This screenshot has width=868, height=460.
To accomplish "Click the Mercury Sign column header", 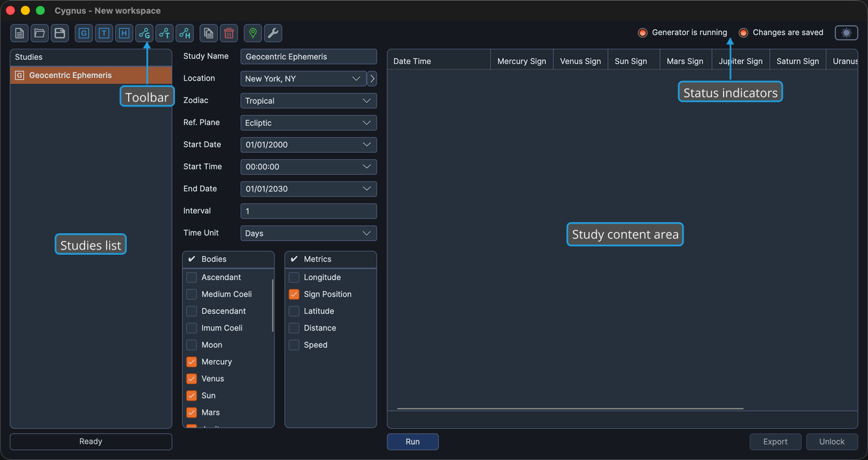I will tap(521, 61).
